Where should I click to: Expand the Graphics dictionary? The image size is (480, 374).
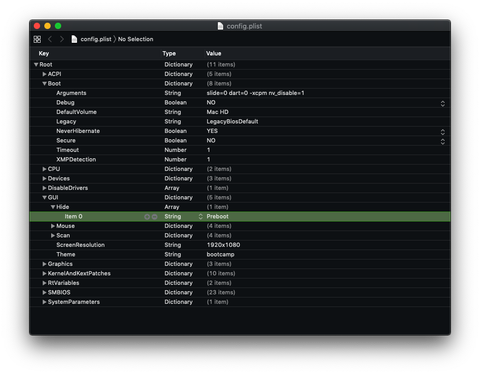[44, 264]
